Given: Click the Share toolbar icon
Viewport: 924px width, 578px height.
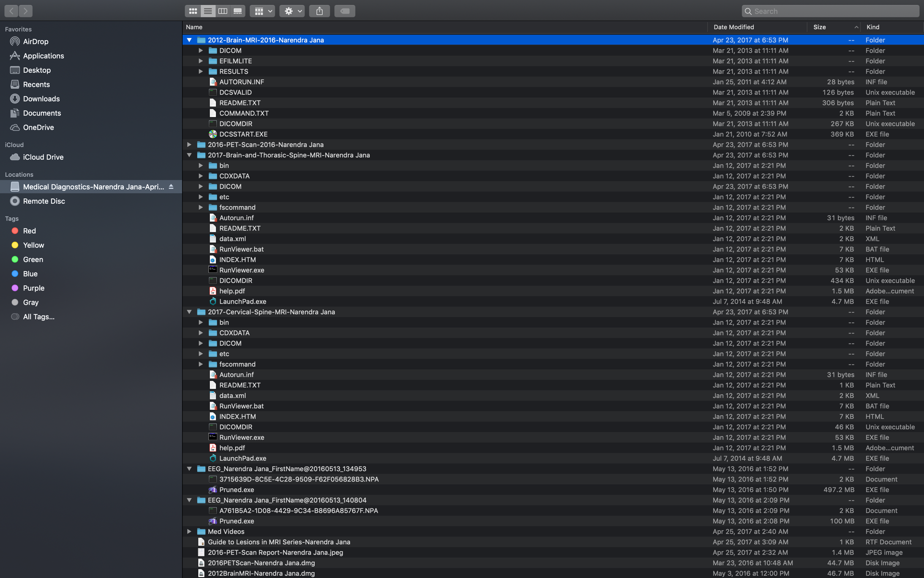Looking at the screenshot, I should point(319,11).
